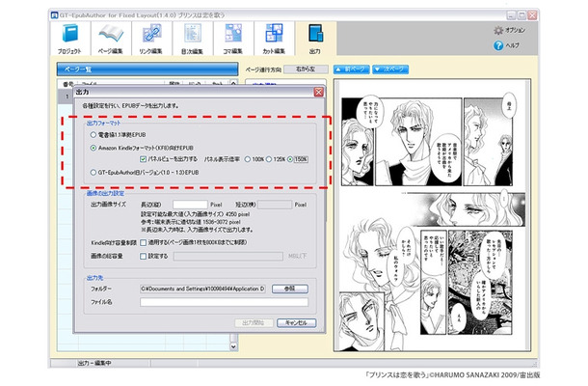Click the 長辺(縦) pixel input field
588x386 pixels.
click(x=190, y=205)
